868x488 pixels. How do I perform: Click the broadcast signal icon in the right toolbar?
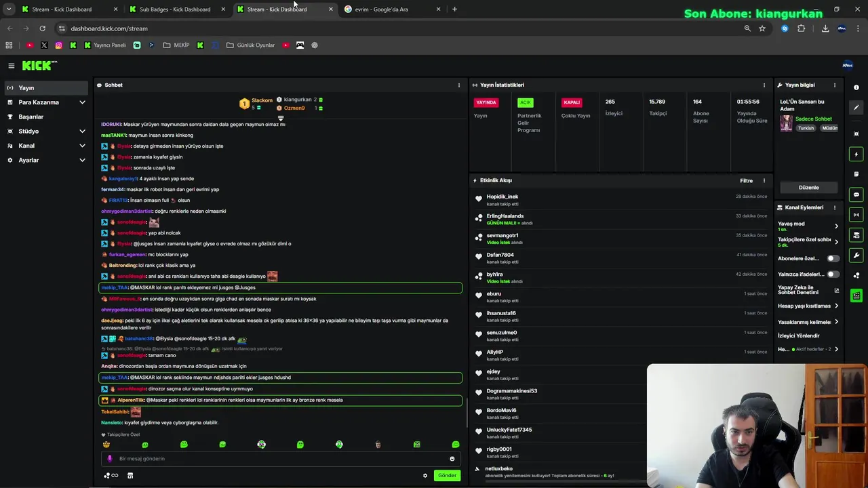(x=856, y=215)
